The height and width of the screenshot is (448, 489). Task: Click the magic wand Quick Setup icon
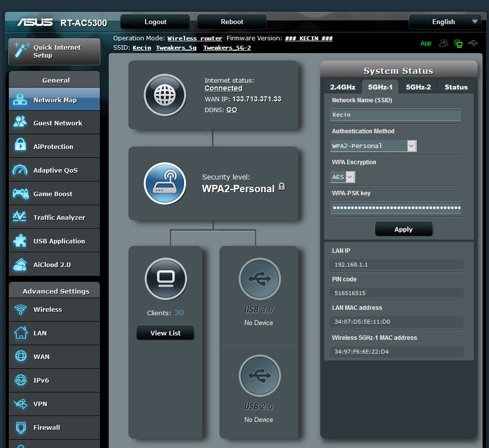(x=21, y=50)
